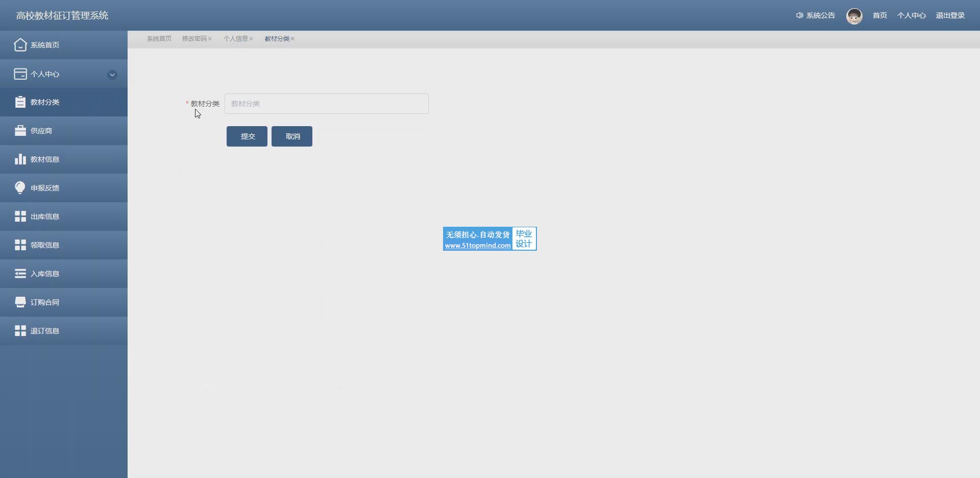Screen dimensions: 980x478
Task: Open 教材信息 in the sidebar
Action: (64, 159)
